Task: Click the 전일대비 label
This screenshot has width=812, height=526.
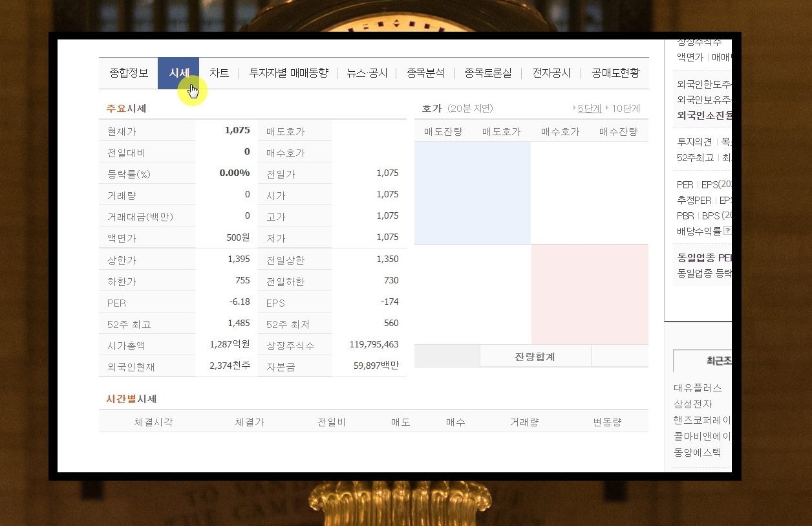Action: tap(126, 153)
